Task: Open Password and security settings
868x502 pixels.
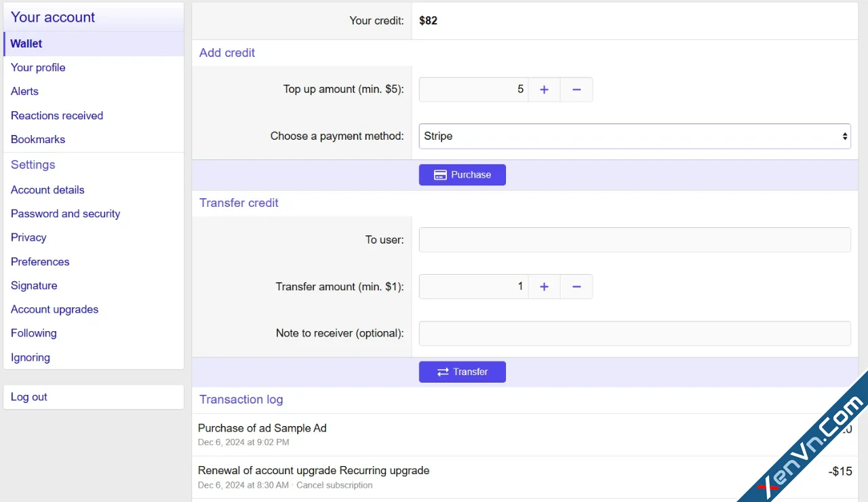Action: click(65, 214)
